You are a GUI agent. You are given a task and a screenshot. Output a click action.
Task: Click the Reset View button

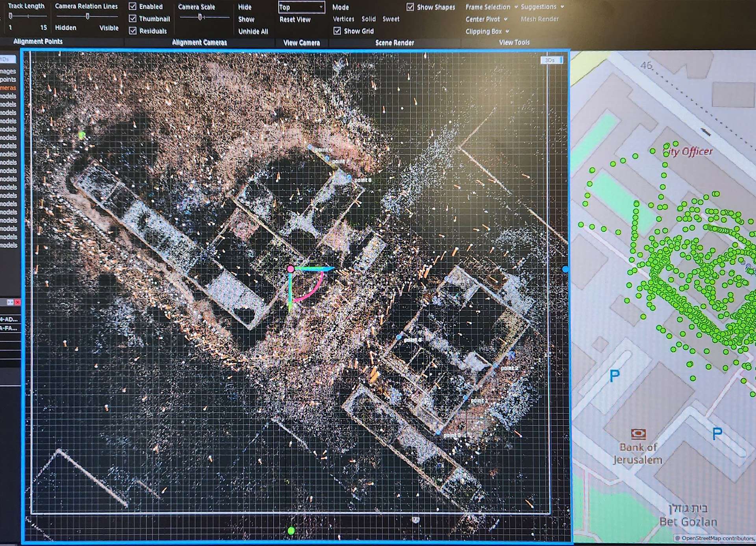(295, 19)
